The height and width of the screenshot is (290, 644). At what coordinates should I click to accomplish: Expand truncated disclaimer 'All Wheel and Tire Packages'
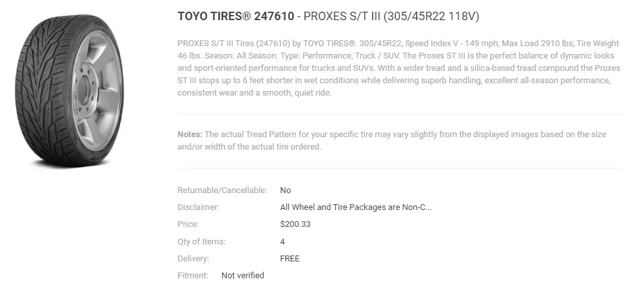click(356, 207)
